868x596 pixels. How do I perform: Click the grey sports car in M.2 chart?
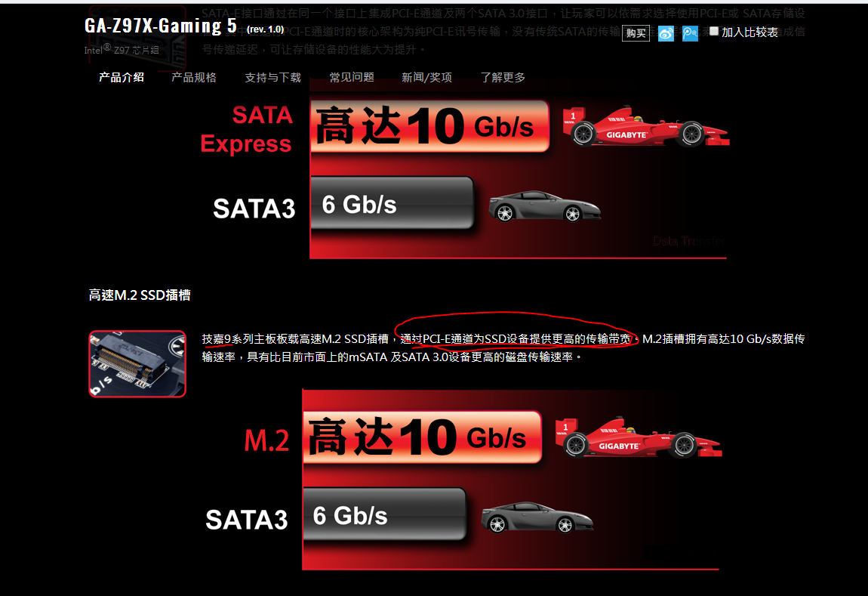pos(537,517)
